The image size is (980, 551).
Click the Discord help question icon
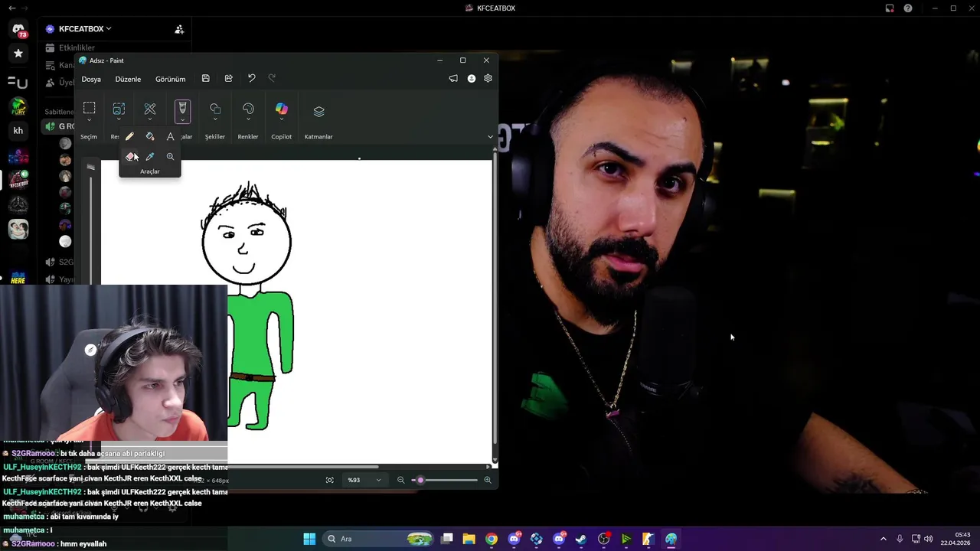908,8
